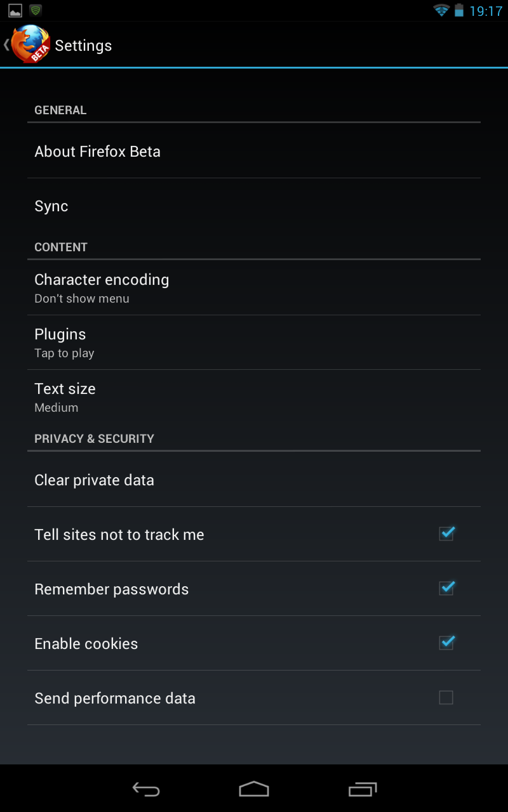The height and width of the screenshot is (812, 508).
Task: Open the Plugins Tap to play setting
Action: (254, 343)
